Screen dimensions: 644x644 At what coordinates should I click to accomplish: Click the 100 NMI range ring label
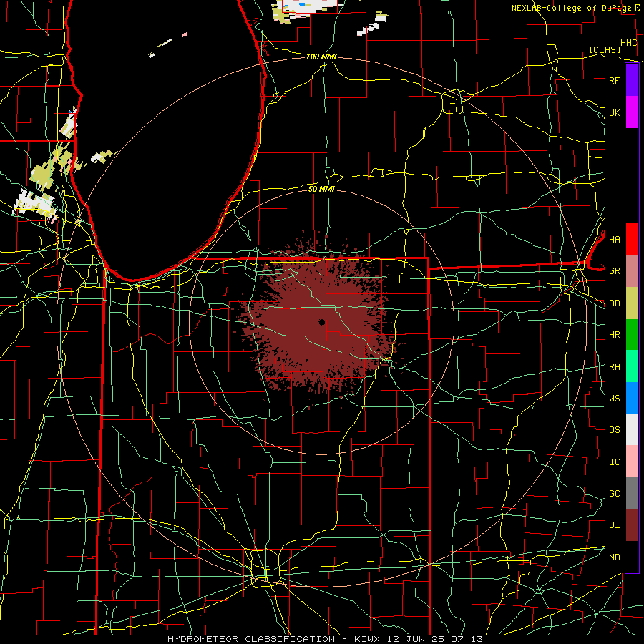(x=321, y=57)
